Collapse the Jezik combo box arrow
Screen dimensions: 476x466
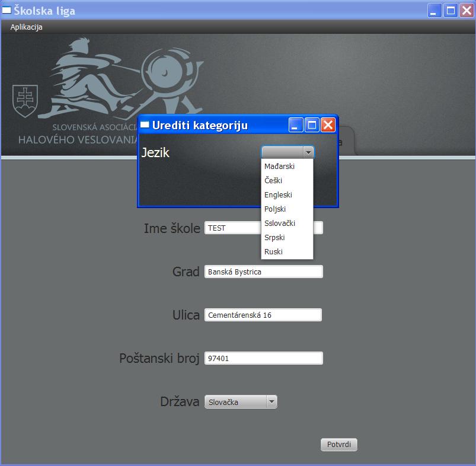pyautogui.click(x=308, y=152)
